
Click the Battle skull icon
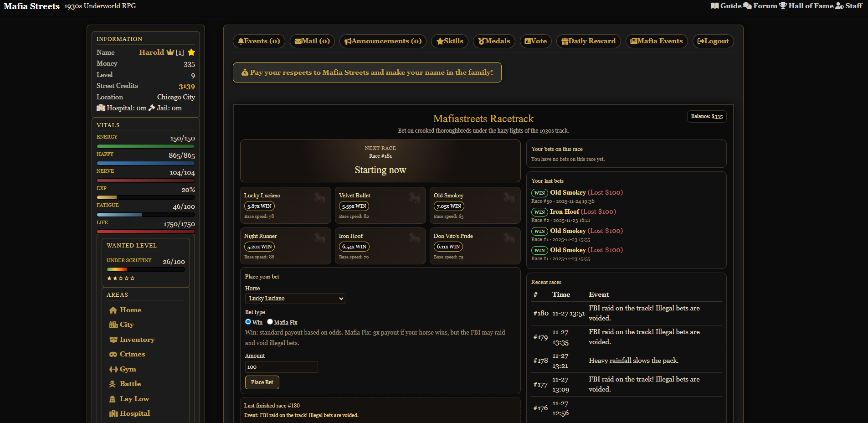[x=113, y=384]
